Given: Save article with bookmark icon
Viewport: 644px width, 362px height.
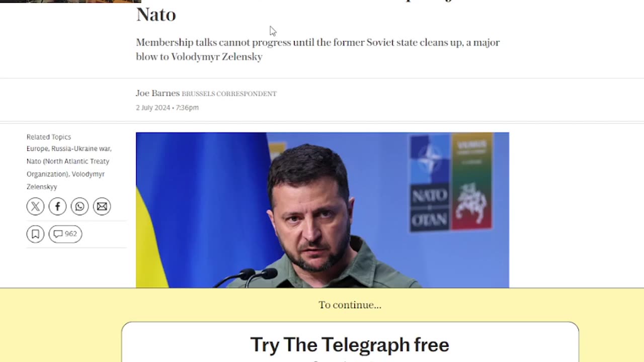Looking at the screenshot, I should (35, 234).
